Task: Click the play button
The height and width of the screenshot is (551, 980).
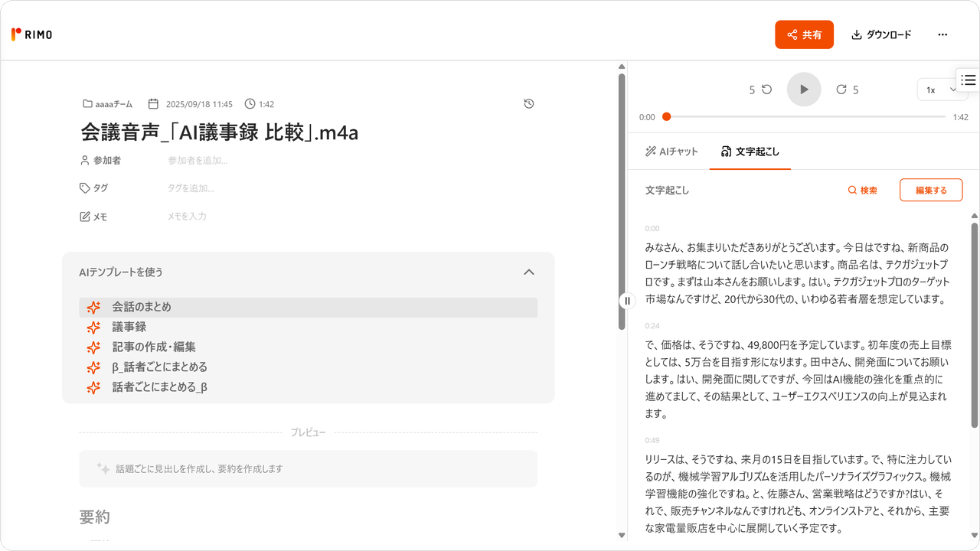Action: tap(804, 90)
